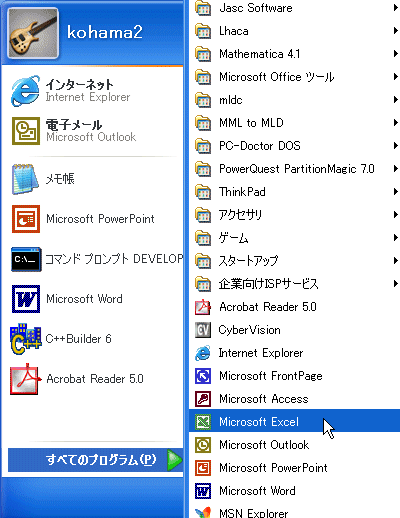The image size is (400, 518).
Task: Expand the スタートアップ submenu arrow
Action: click(x=396, y=261)
